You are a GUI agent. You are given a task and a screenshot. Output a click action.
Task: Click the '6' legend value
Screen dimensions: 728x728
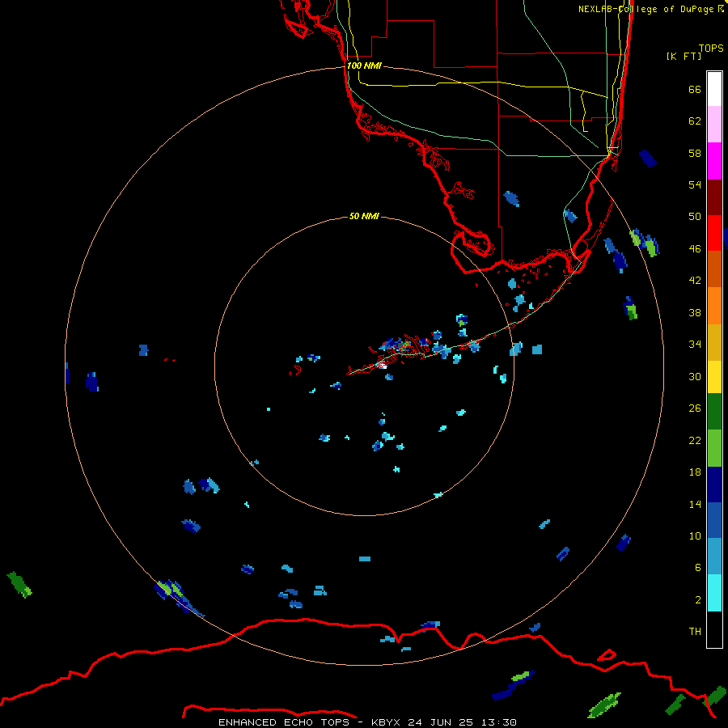(698, 568)
